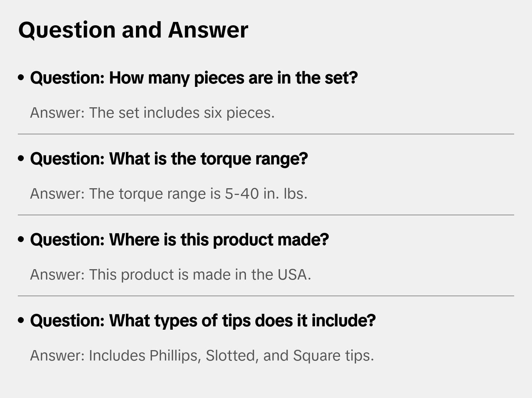Click the bullet beside the product made question
532x398 pixels.
coord(21,240)
